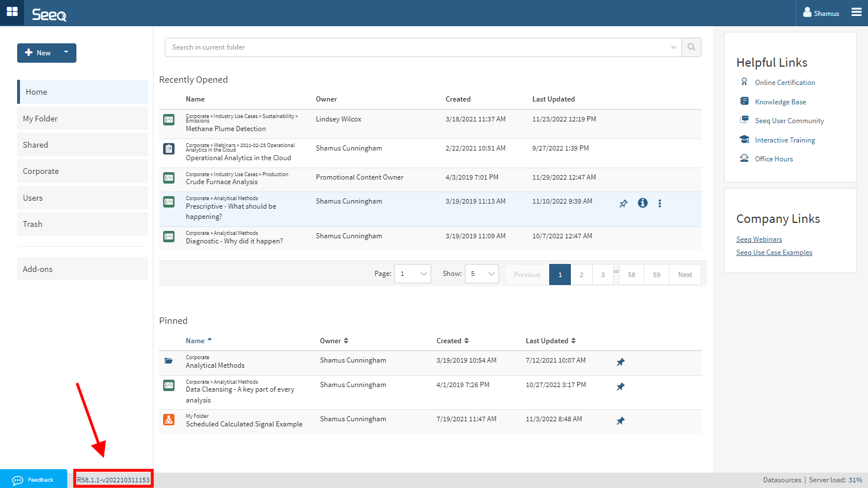Open the Seeq Webinars link
The image size is (868, 488).
759,239
